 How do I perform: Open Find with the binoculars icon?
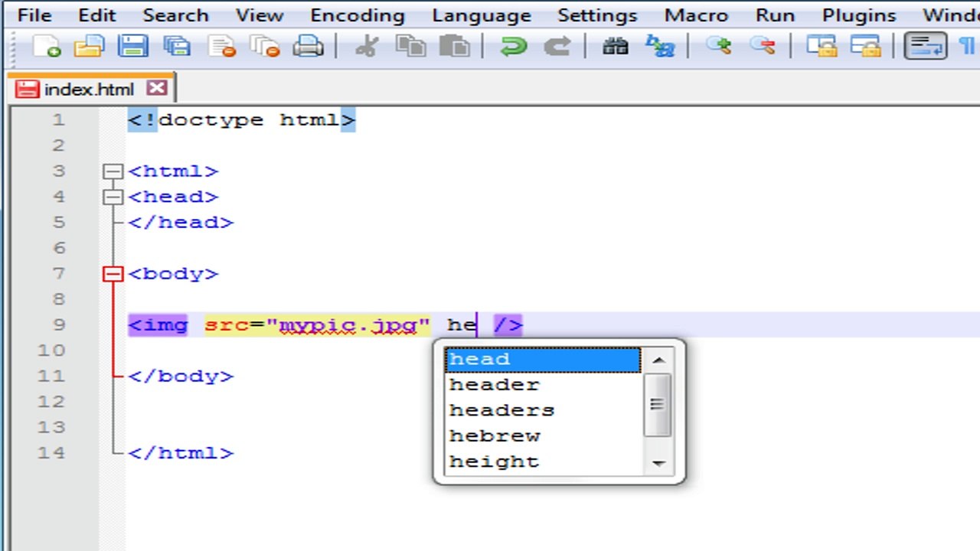coord(615,47)
